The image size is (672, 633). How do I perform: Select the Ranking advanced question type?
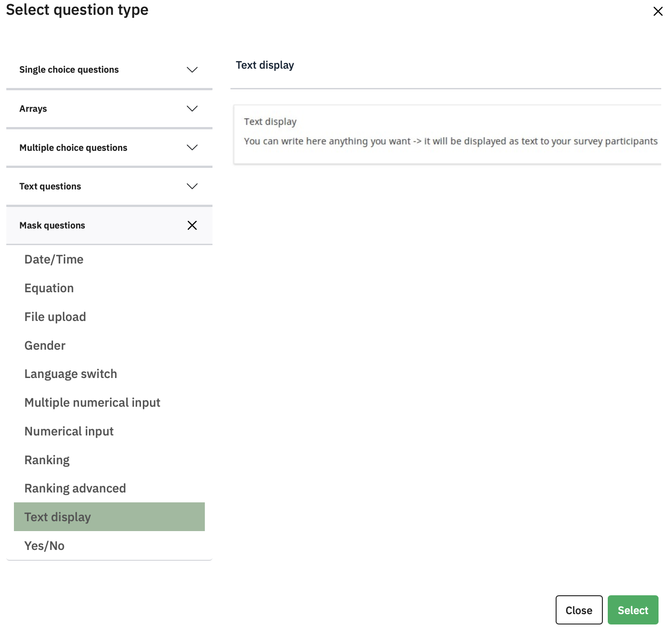(x=75, y=488)
